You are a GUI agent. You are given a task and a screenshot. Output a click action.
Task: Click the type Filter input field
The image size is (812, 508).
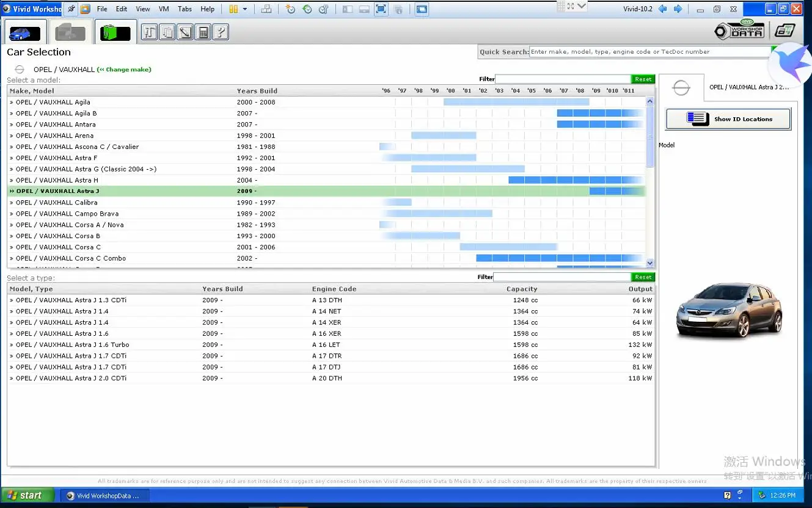563,277
